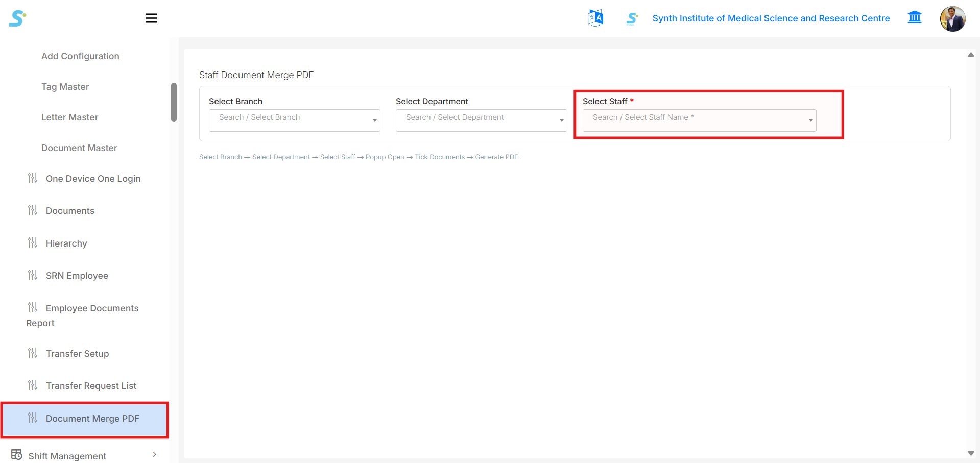Screen dimensions: 980x463
Task: Click slider icon beside One Device One Login
Action: click(33, 178)
